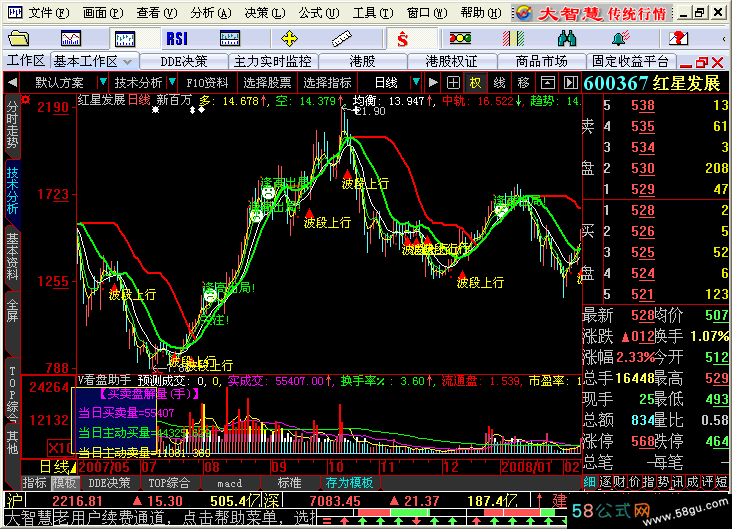Select the 模板 tab
The height and width of the screenshot is (529, 732).
(64, 483)
